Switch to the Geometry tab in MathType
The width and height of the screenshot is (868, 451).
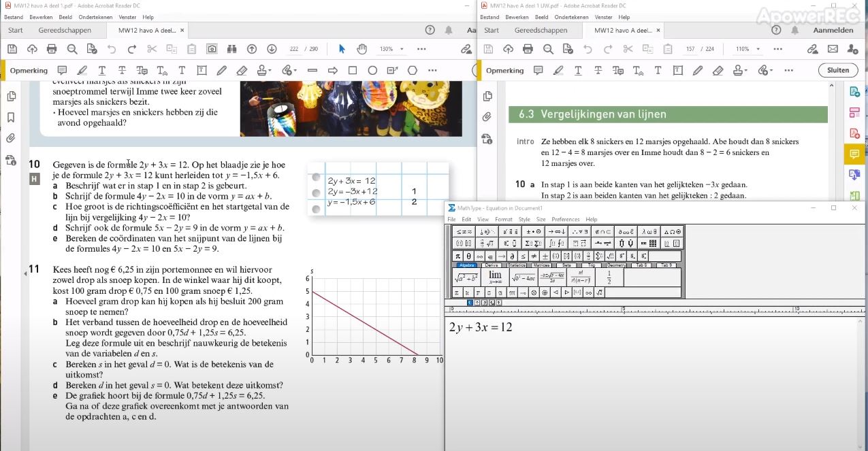point(616,265)
